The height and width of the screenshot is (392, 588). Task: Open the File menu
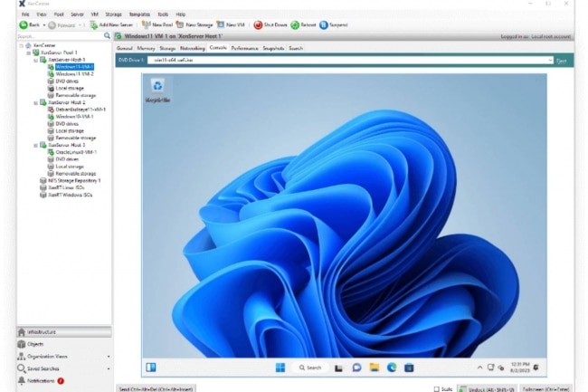[x=25, y=14]
